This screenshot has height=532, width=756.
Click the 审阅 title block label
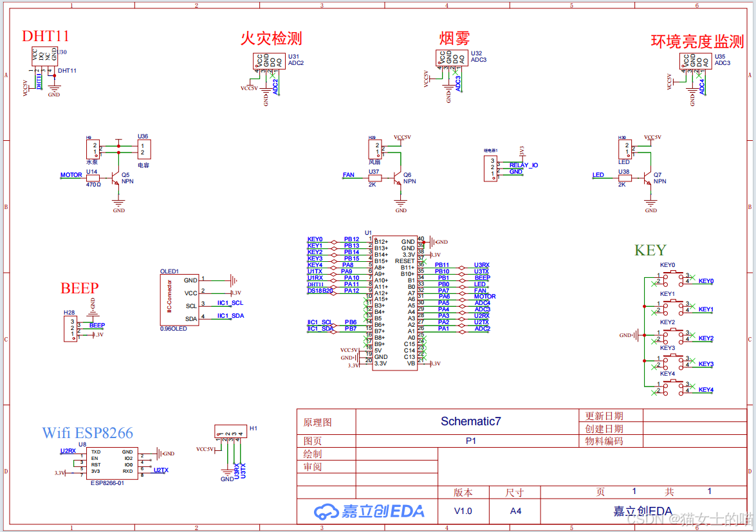313,467
